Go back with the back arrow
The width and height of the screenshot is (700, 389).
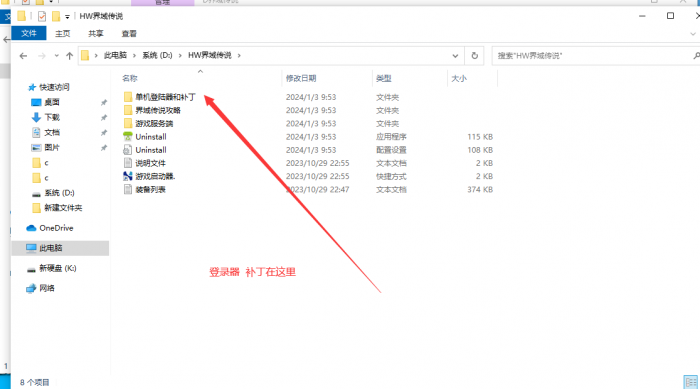pos(23,56)
